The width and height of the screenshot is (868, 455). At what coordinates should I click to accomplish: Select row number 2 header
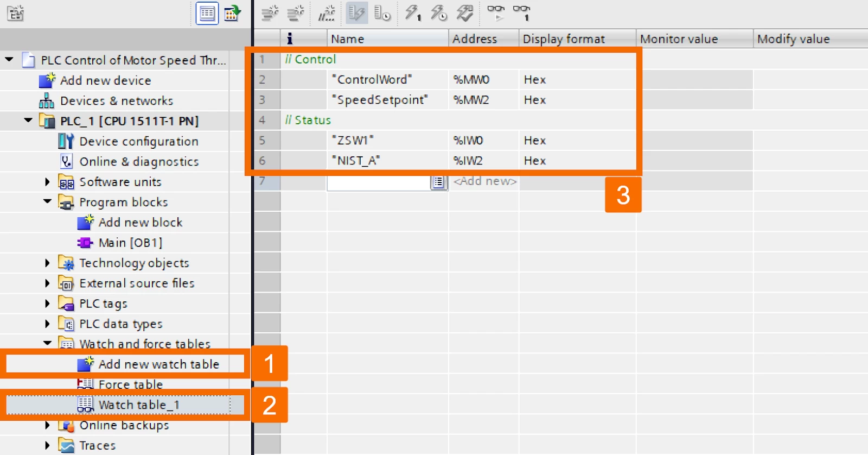pos(267,79)
